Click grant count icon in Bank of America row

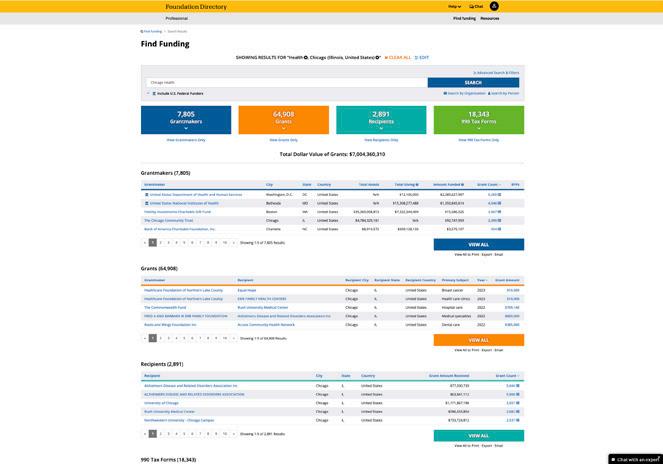tap(499, 229)
